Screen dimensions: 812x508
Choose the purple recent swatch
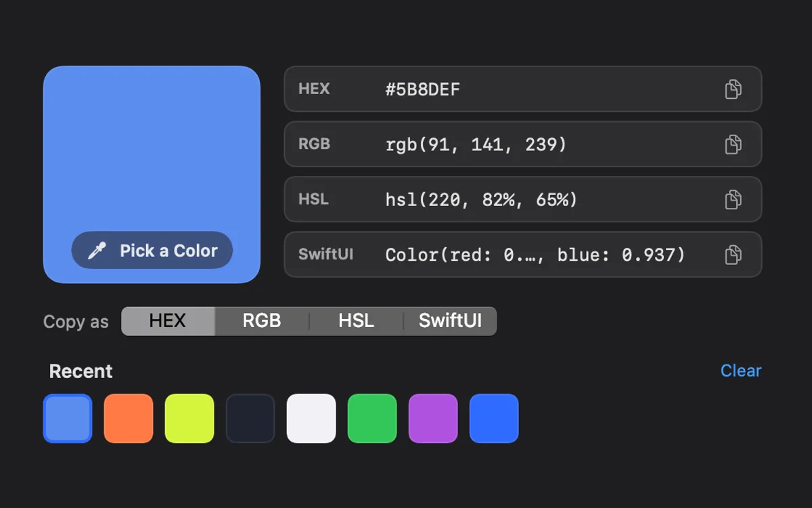[x=433, y=419]
